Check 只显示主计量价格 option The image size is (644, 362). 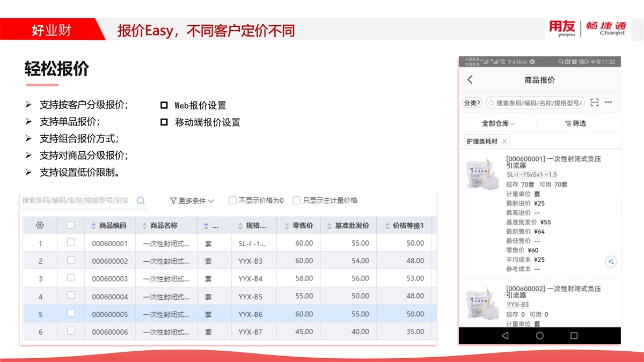296,201
